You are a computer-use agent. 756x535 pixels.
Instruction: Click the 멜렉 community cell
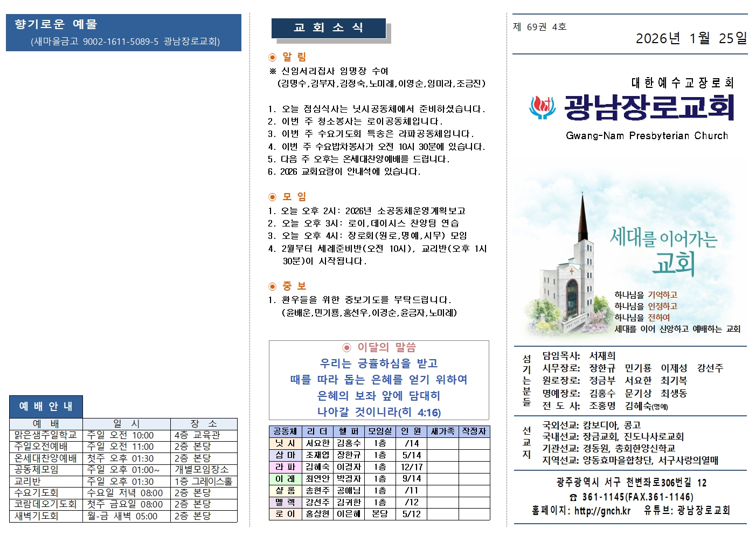pyautogui.click(x=285, y=503)
